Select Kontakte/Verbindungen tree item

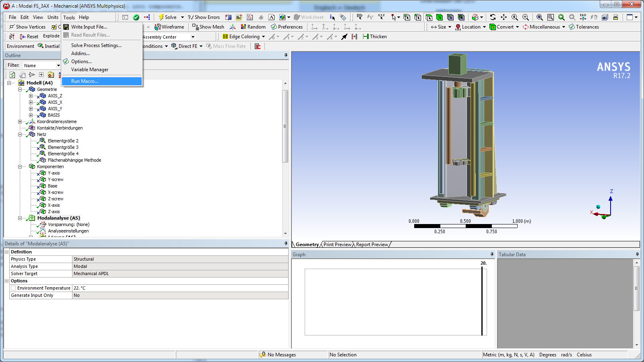60,128
